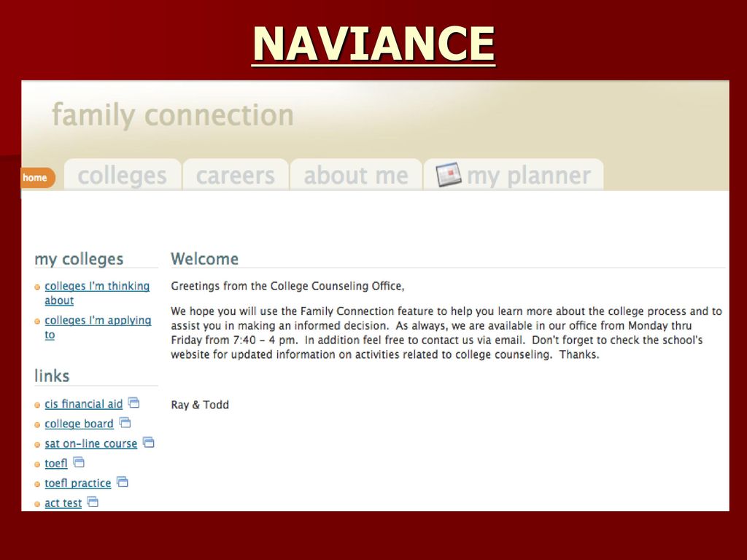Open the home tab
Screen dimensions: 747x560
38,178
